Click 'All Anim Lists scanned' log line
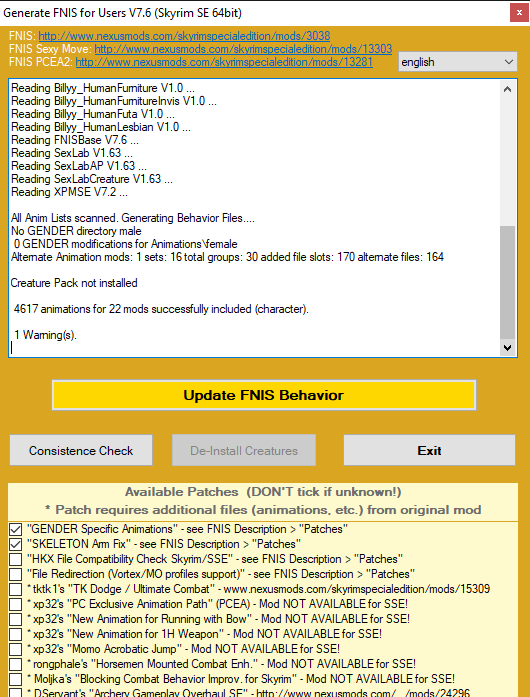This screenshot has width=530, height=697. click(x=133, y=218)
